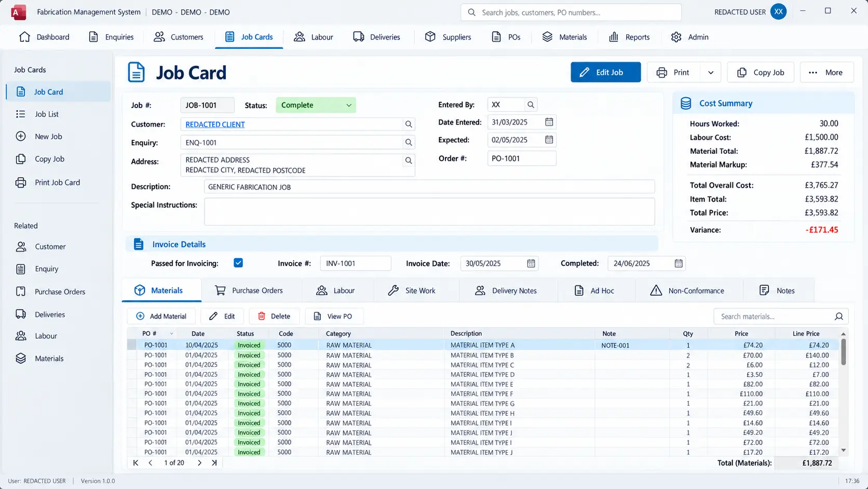This screenshot has height=489, width=868.
Task: Click the Copy Job button in header
Action: pos(761,72)
